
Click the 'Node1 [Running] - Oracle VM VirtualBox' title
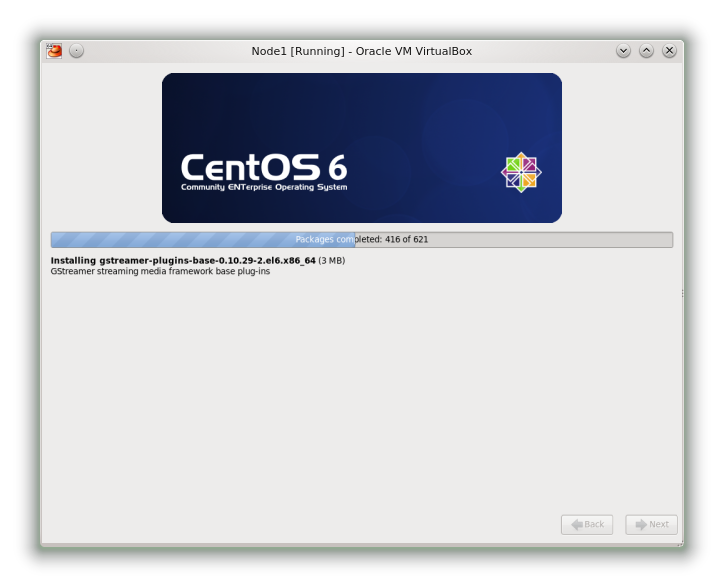[x=362, y=51]
